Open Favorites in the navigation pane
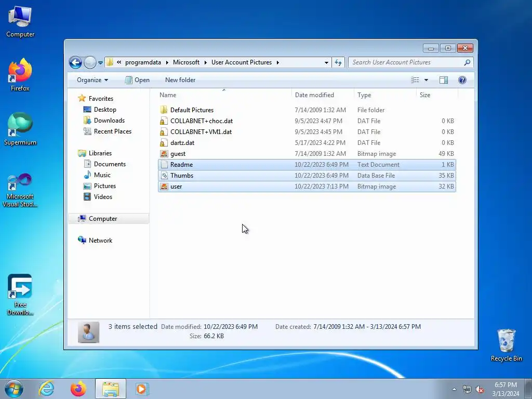Screen dimensions: 532x399 click(x=101, y=98)
